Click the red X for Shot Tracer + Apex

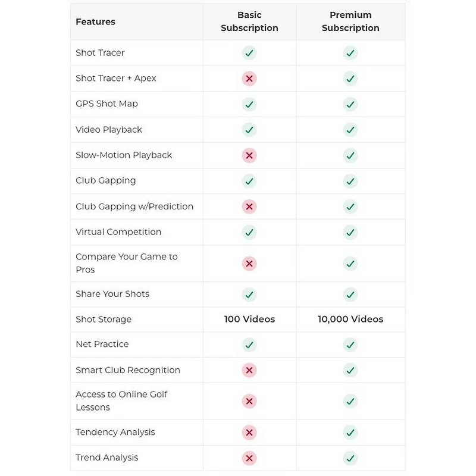pos(249,79)
